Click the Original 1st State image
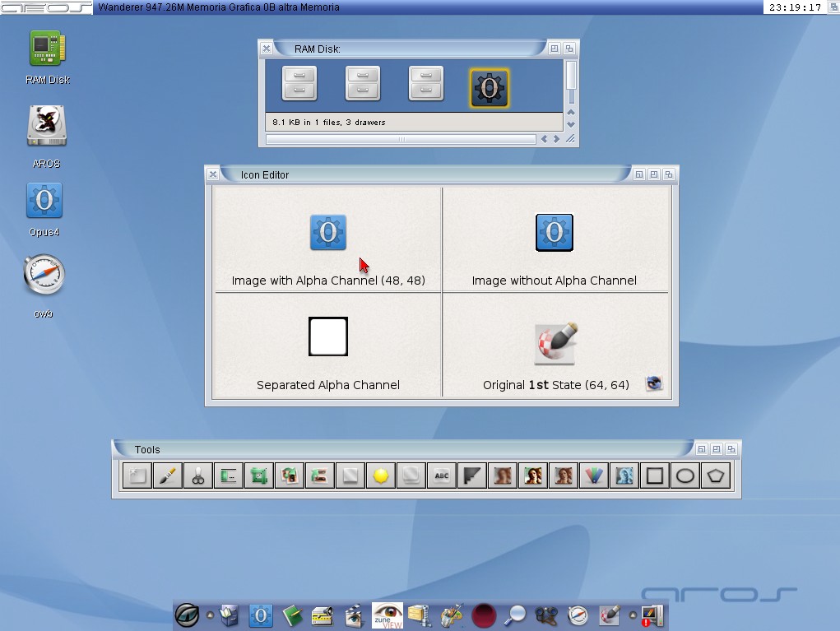 555,343
